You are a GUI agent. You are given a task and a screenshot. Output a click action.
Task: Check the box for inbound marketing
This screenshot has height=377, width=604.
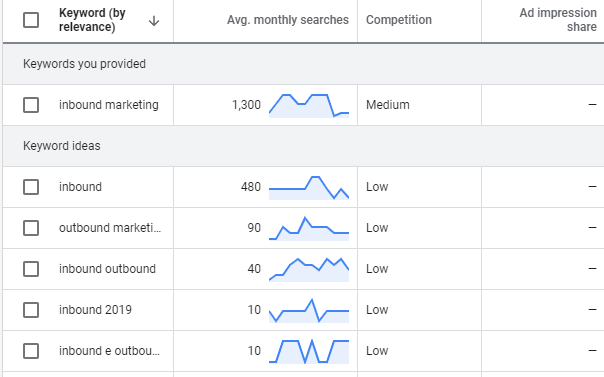(31, 105)
